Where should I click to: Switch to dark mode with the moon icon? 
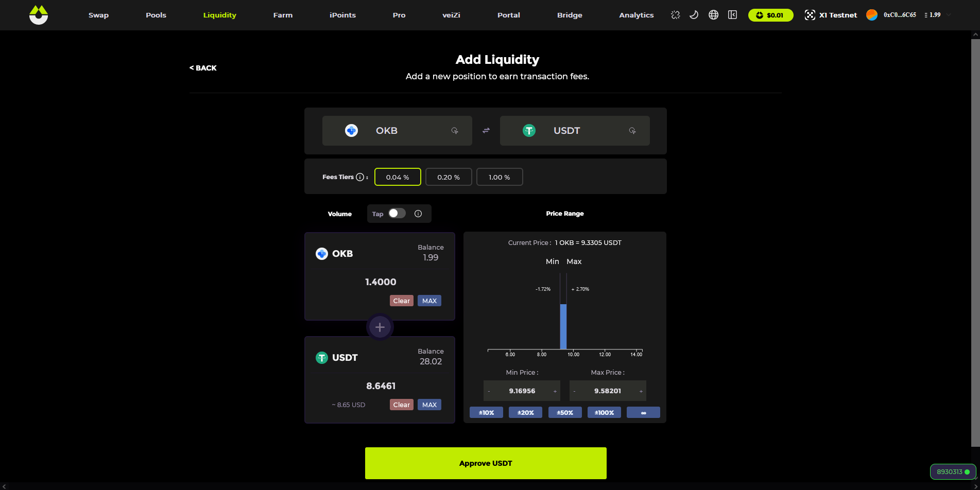point(694,15)
